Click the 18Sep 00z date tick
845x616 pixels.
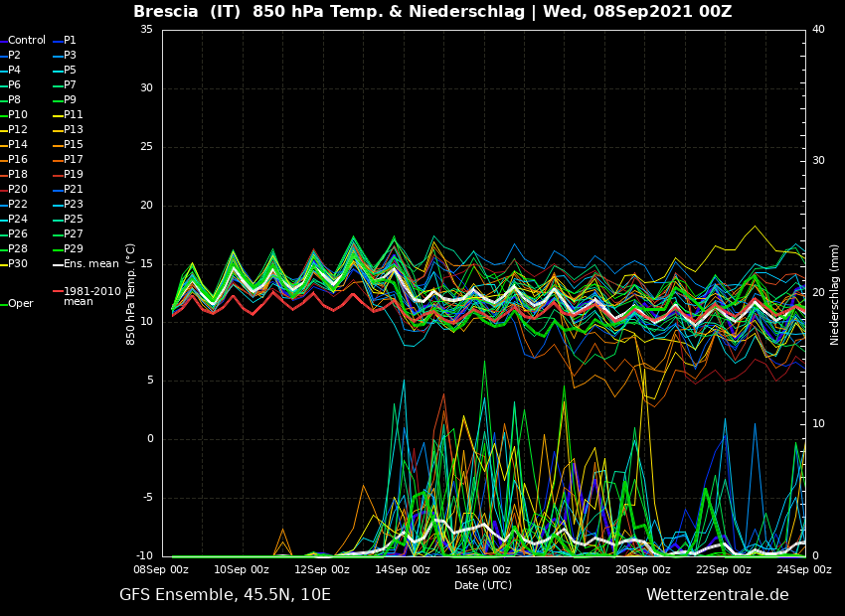tap(563, 569)
